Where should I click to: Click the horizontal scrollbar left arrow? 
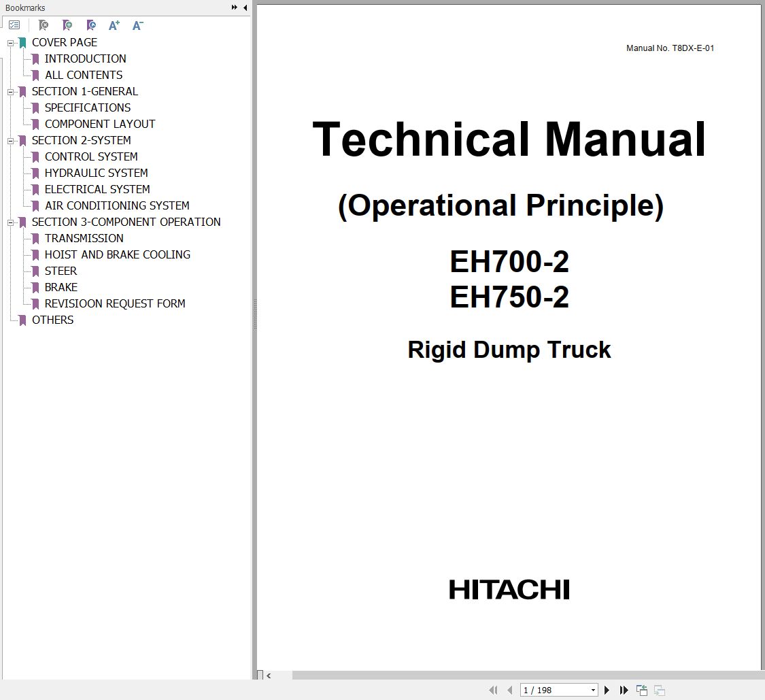pos(269,676)
